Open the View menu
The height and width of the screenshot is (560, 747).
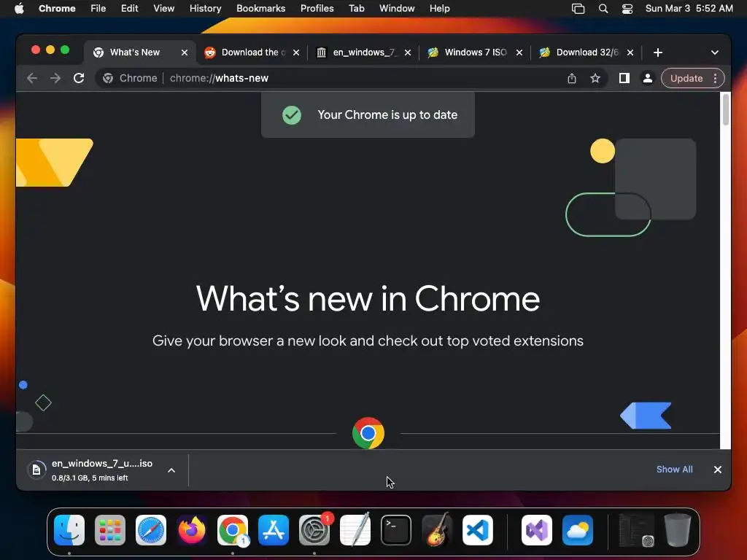tap(163, 9)
